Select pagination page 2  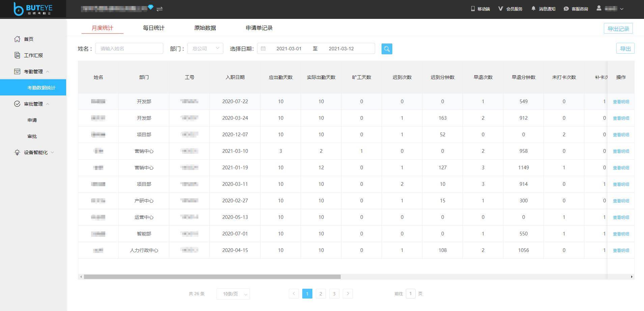[321, 294]
